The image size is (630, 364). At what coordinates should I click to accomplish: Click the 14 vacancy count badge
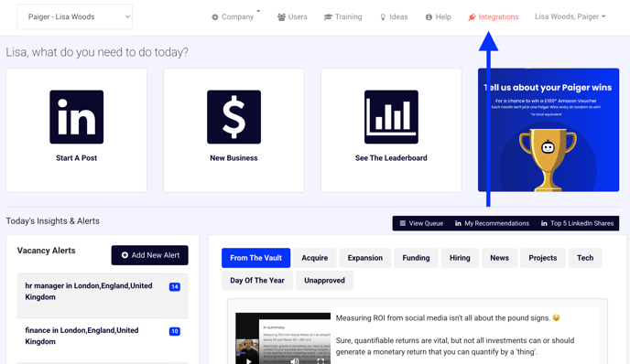coord(174,287)
